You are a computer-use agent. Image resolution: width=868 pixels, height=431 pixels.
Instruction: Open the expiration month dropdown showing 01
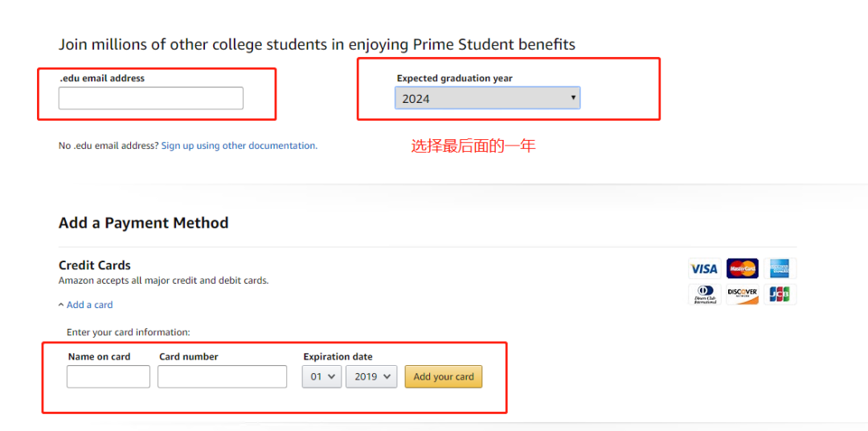[321, 376]
